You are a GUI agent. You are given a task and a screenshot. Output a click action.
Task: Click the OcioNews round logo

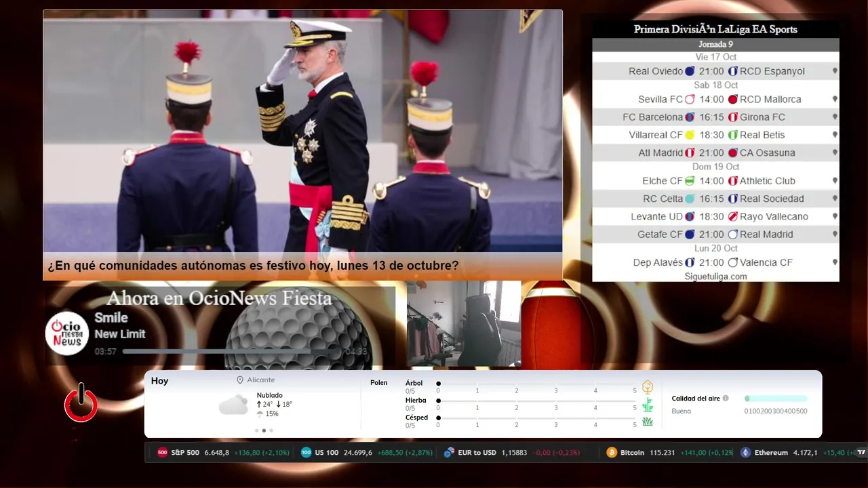click(x=67, y=333)
